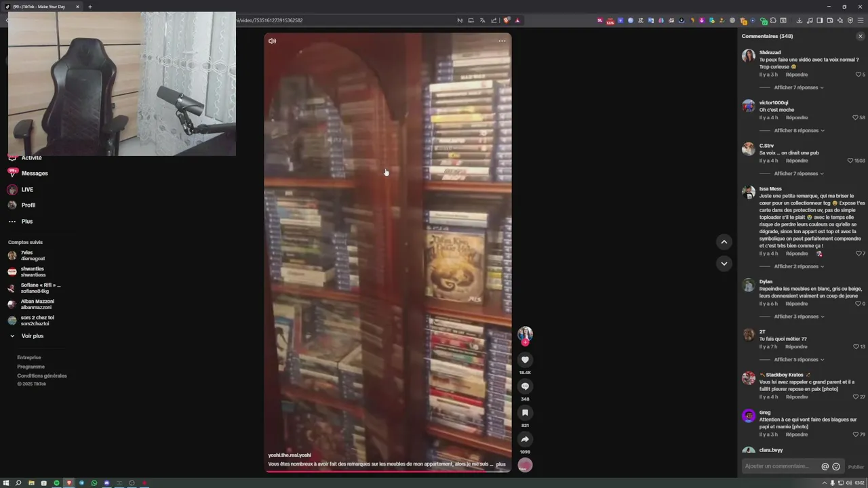
Task: Expand 2 replies under Issa Mess's comment
Action: (799, 266)
